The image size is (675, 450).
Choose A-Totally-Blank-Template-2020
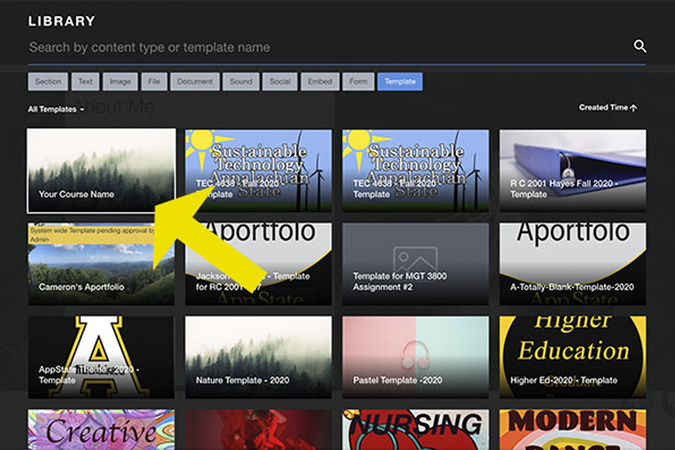(x=573, y=264)
